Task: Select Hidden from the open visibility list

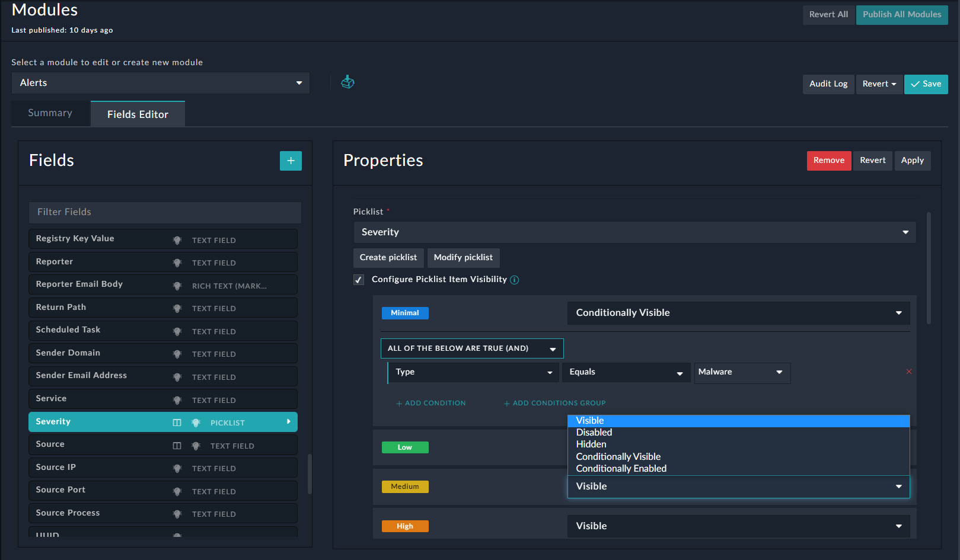Action: tap(591, 444)
